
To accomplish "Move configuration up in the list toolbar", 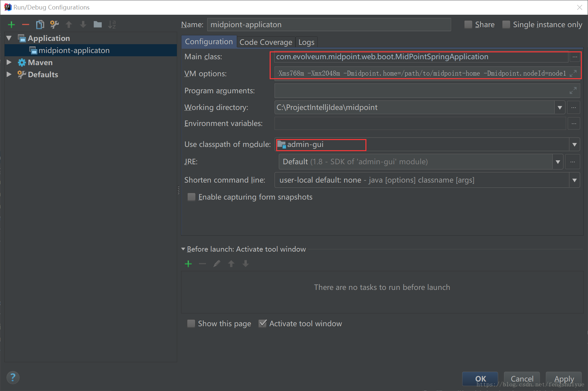I will (69, 25).
